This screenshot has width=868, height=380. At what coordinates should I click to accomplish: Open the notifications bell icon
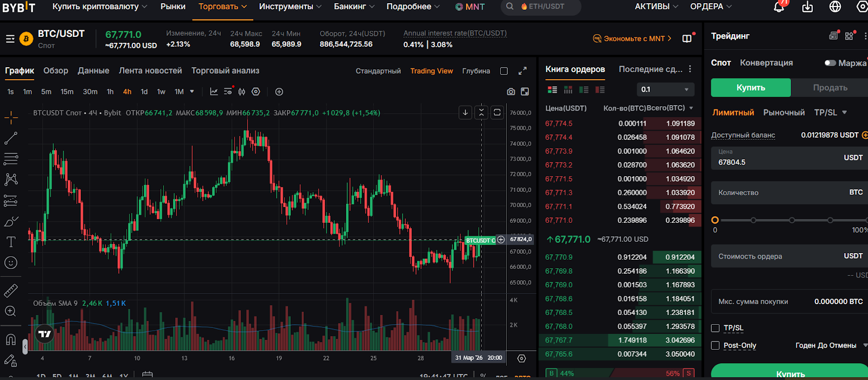pos(779,7)
